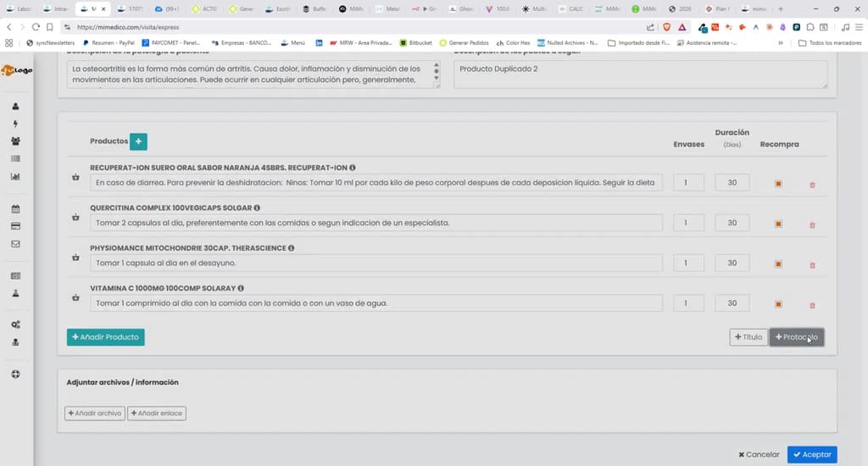Image resolution: width=868 pixels, height=466 pixels.
Task: Toggle Recompra for RECUPERAT-ION row
Action: pyautogui.click(x=778, y=184)
